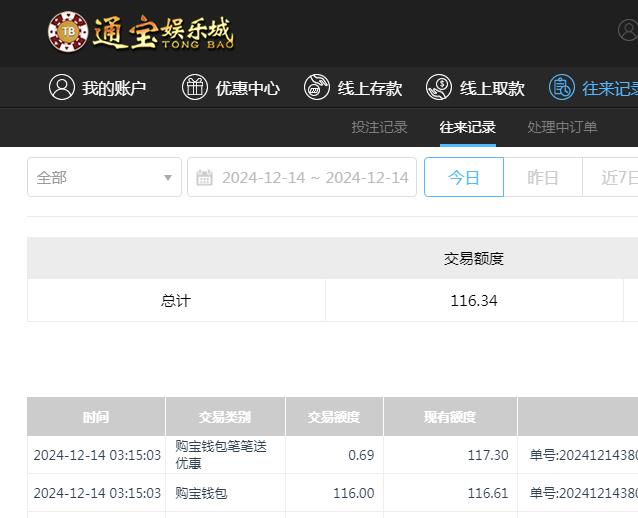Open the date range picker field
This screenshot has height=518, width=638.
(x=302, y=177)
